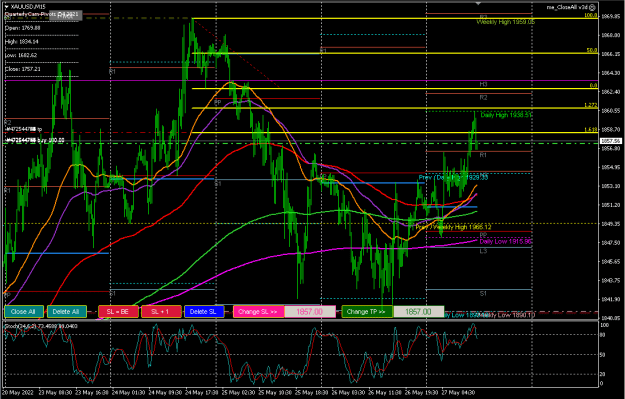The width and height of the screenshot is (625, 399).
Task: Select the buy 100.00 order line label
Action: pyautogui.click(x=35, y=140)
